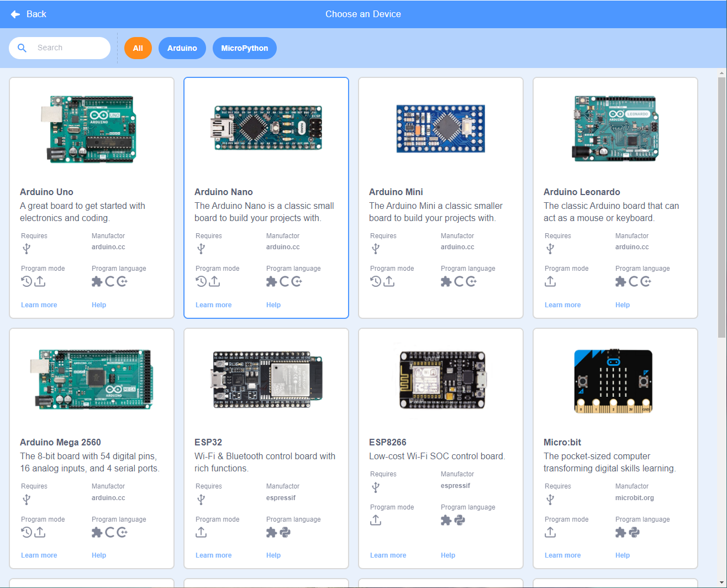
Task: Go back using the Back arrow
Action: click(x=15, y=14)
